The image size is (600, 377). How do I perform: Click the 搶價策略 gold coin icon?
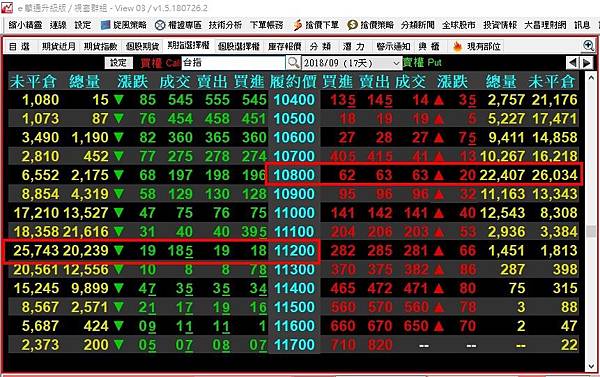(x=352, y=25)
